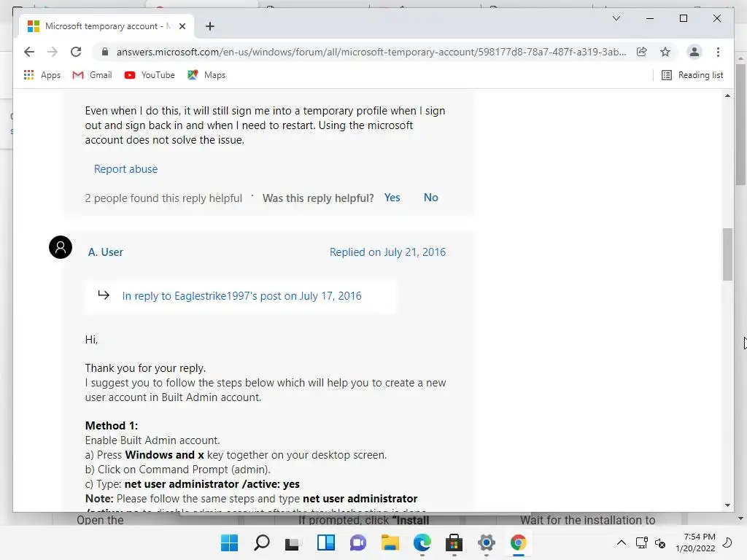Screen dimensions: 747x560
Task: Open network and volume quick settings
Action: pos(651,542)
